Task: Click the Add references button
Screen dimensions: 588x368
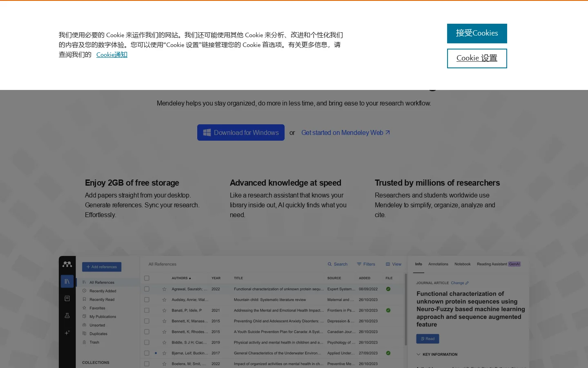Action: pyautogui.click(x=102, y=267)
